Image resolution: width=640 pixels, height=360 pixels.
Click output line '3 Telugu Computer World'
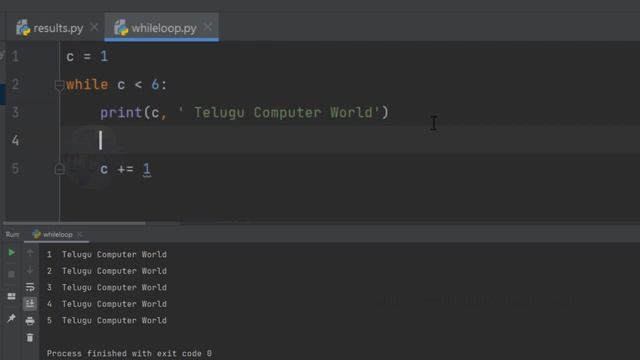pos(107,287)
